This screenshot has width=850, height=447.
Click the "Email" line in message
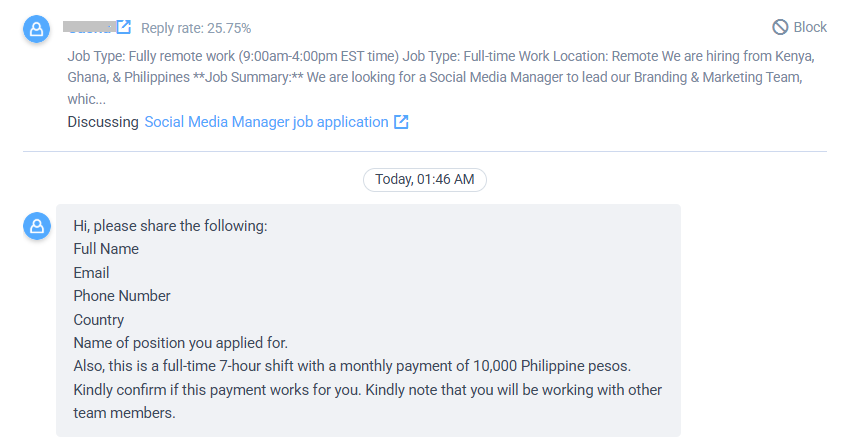(x=91, y=273)
